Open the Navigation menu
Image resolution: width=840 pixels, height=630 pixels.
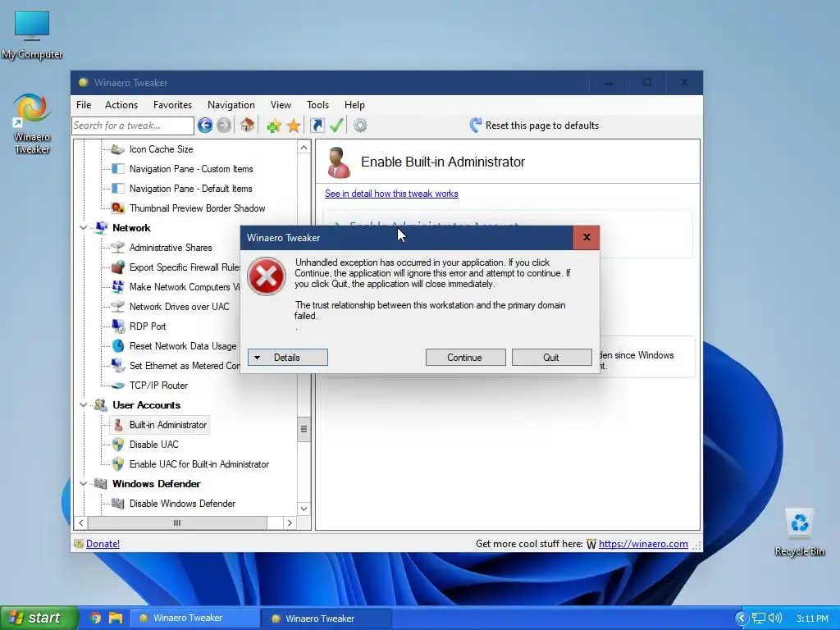tap(231, 105)
